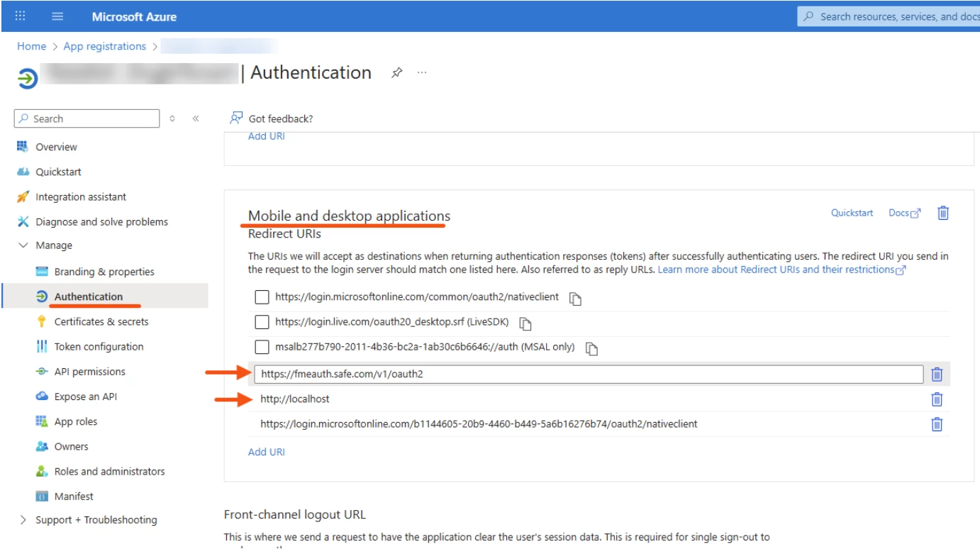
Task: Go to Owners
Action: coord(71,446)
